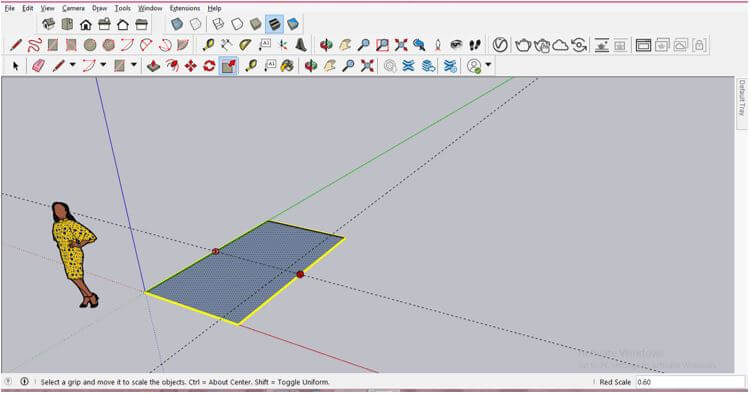
Task: Select the Line pencil tool in drawing toolbar
Action: 16,45
